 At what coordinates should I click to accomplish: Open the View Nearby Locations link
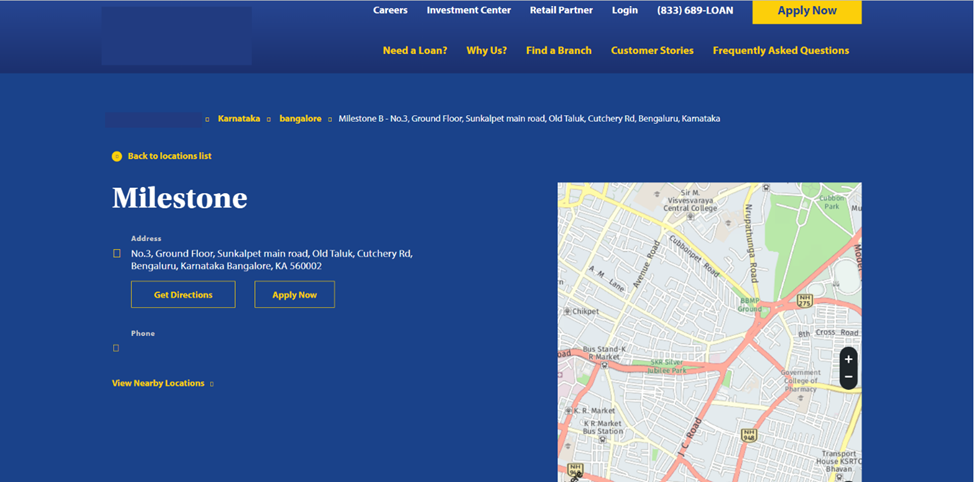tap(158, 383)
